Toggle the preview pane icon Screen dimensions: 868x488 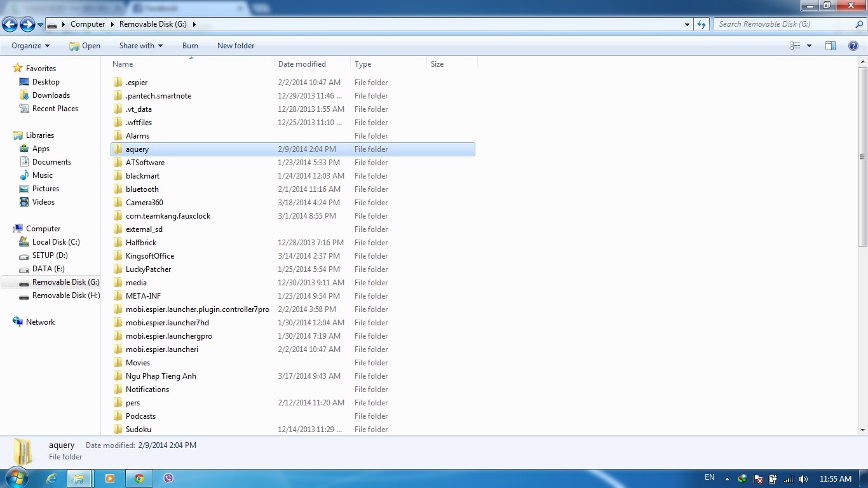click(x=830, y=46)
